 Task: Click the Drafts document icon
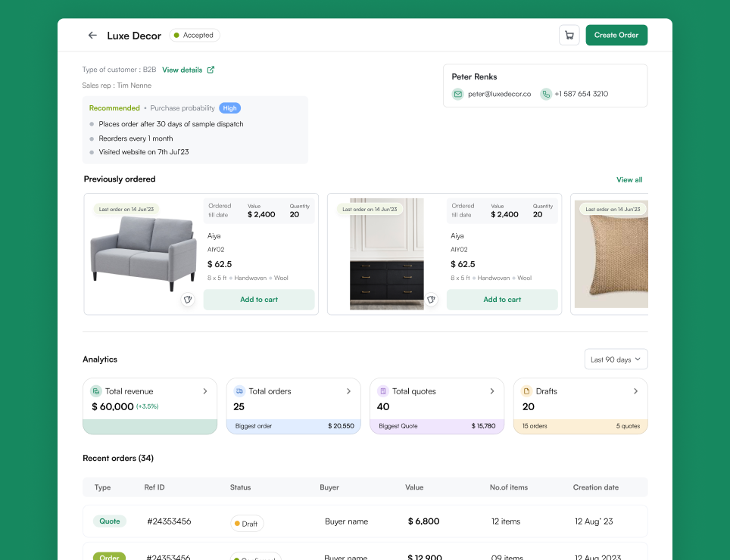[x=526, y=391]
